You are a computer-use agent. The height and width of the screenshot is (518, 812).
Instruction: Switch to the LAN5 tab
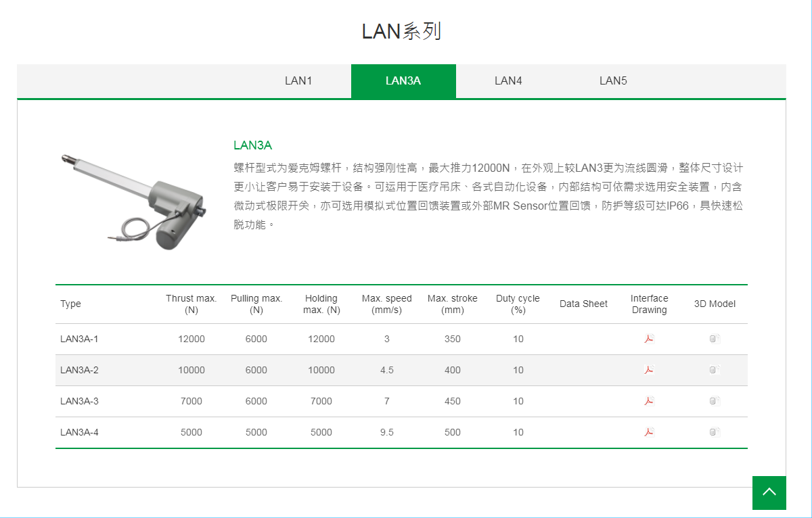612,80
